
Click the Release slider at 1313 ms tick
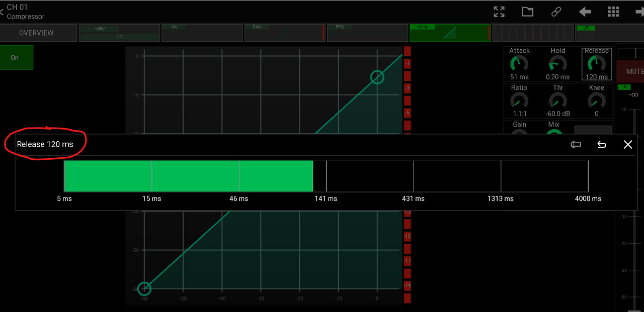(501, 176)
